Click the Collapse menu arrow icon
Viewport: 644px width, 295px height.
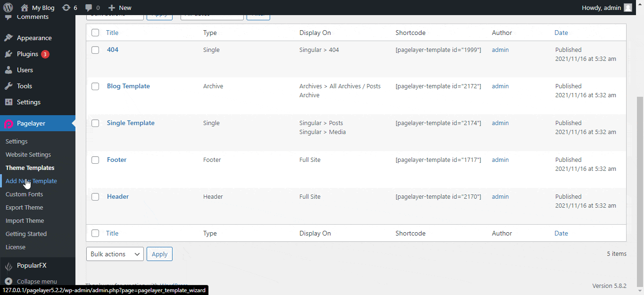point(8,281)
